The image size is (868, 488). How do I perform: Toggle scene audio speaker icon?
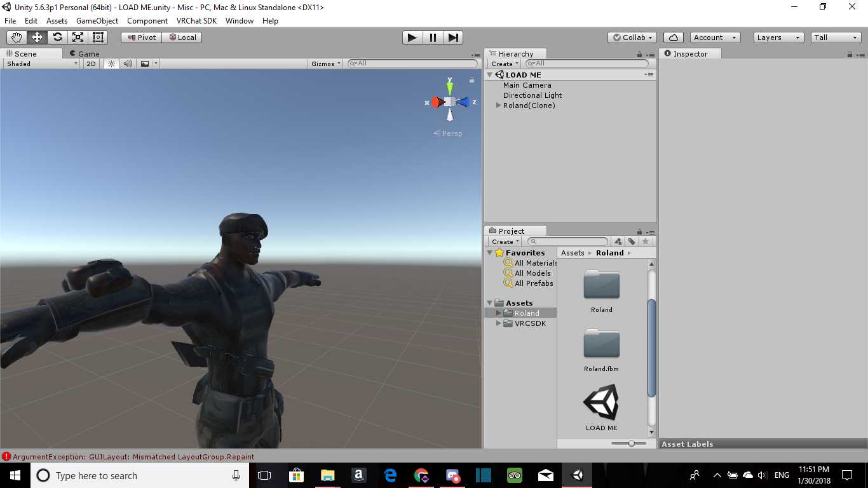click(x=128, y=64)
